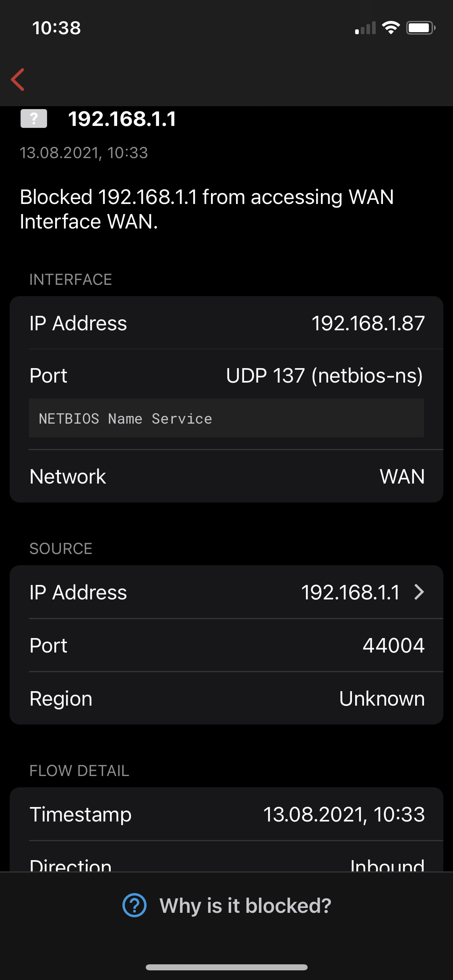Tap the blue help circle icon
453x980 pixels.
[134, 905]
